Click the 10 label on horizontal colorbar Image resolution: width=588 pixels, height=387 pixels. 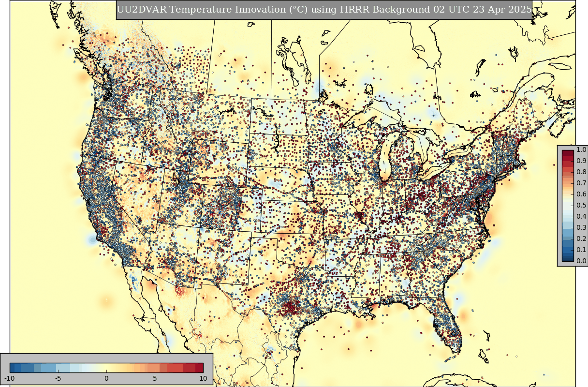[x=203, y=377]
